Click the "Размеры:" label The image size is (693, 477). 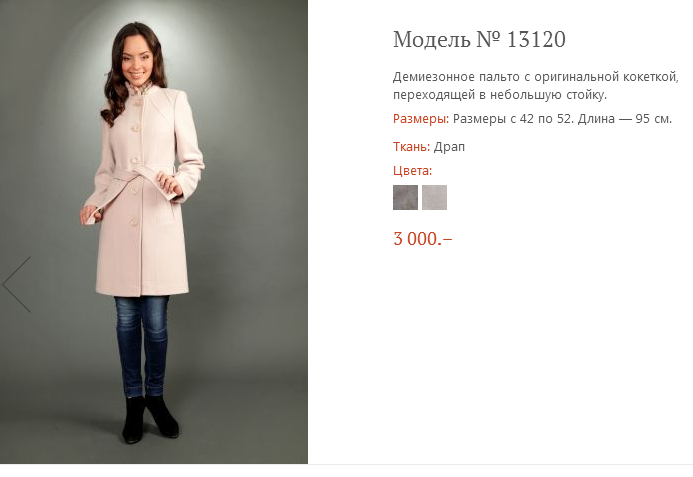[x=420, y=119]
